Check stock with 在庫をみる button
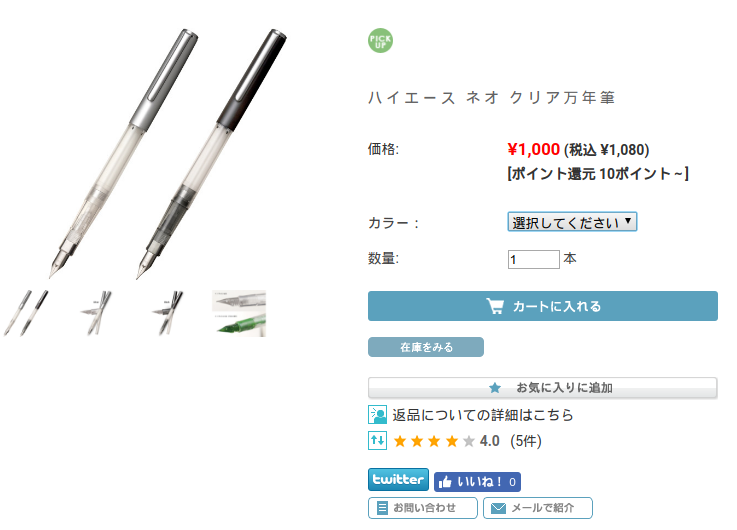Viewport: 737px width, 530px height. pyautogui.click(x=426, y=347)
